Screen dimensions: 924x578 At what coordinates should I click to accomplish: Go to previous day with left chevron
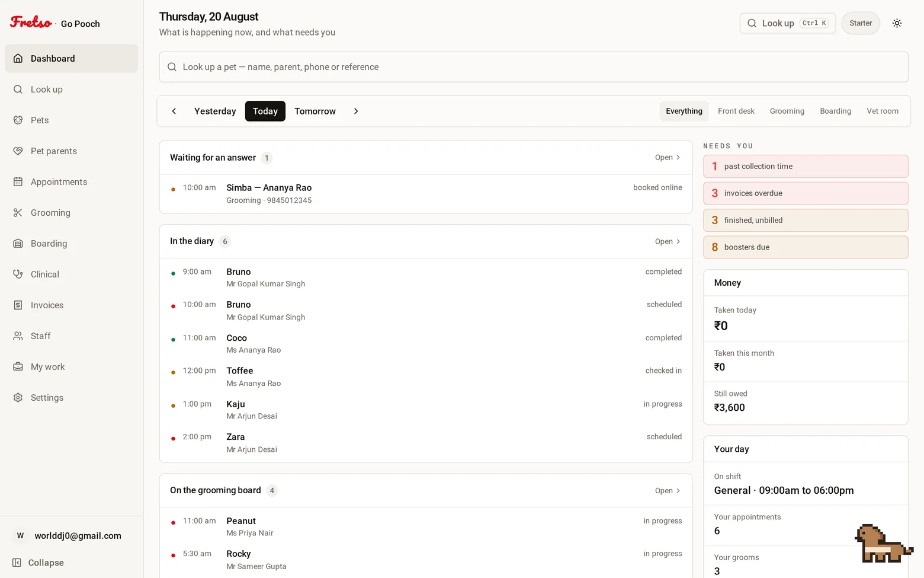point(174,111)
